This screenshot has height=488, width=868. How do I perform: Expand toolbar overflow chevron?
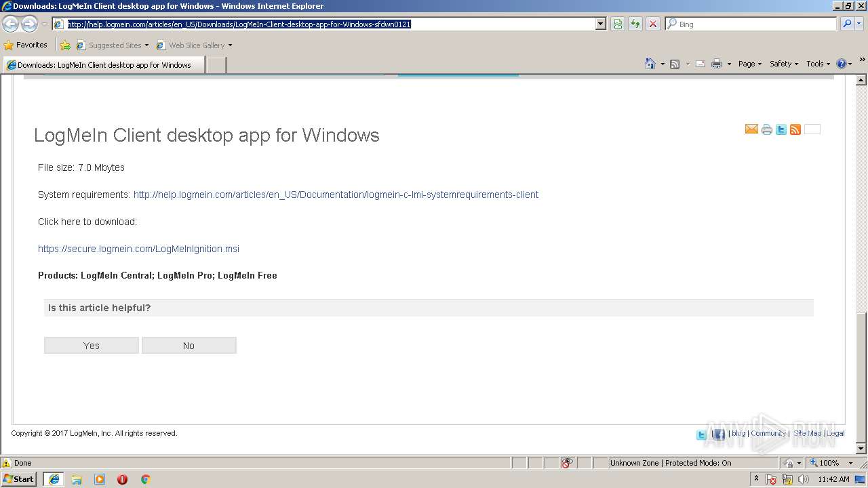coord(863,61)
